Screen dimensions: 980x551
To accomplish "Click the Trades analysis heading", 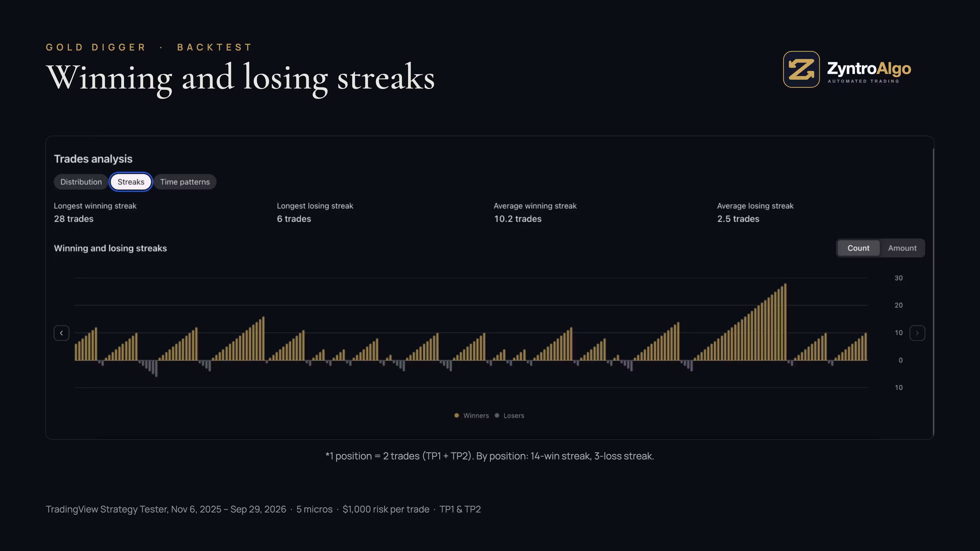I will tap(93, 159).
